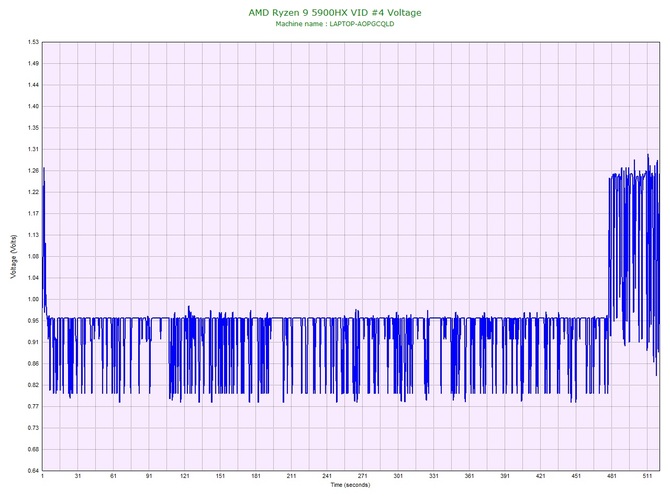
Task: Select the 1.40 voltage axis value
Action: (33, 106)
